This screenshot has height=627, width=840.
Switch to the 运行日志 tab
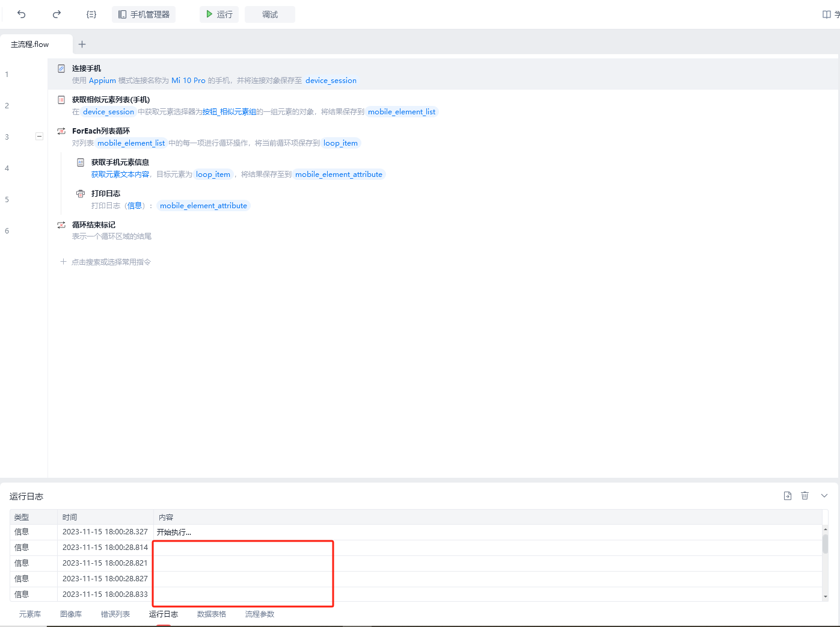point(164,614)
